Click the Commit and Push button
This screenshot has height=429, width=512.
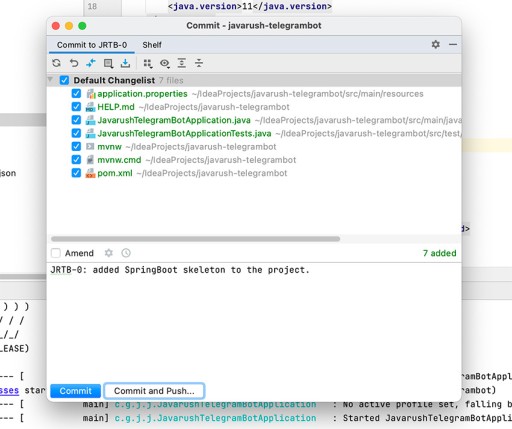pos(154,391)
